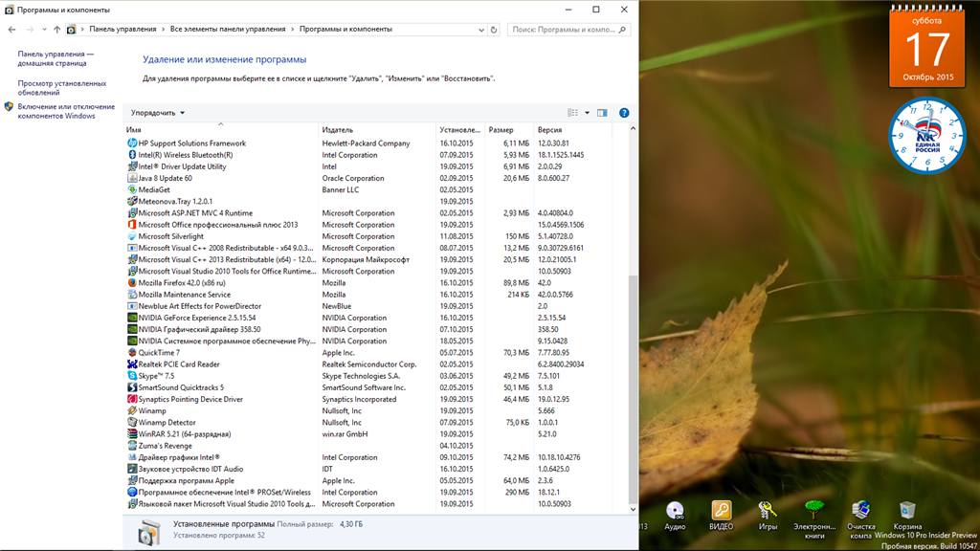Click the Mozilla Firefox 42.0 icon

[x=132, y=282]
